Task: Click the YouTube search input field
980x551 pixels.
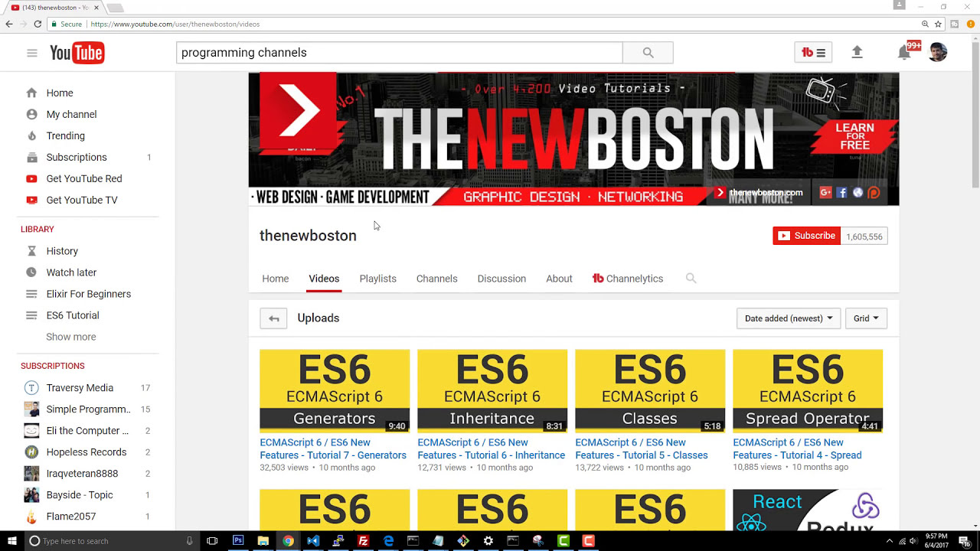Action: (x=400, y=53)
